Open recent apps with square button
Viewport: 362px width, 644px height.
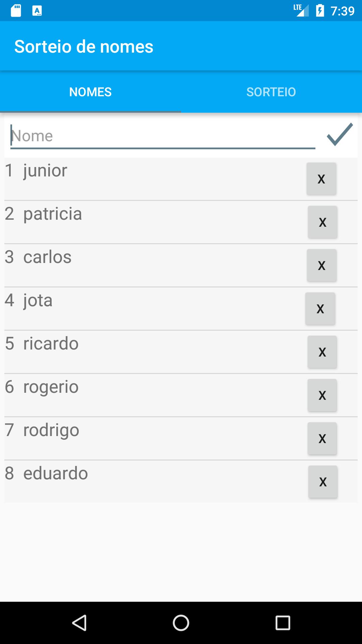[x=283, y=623]
